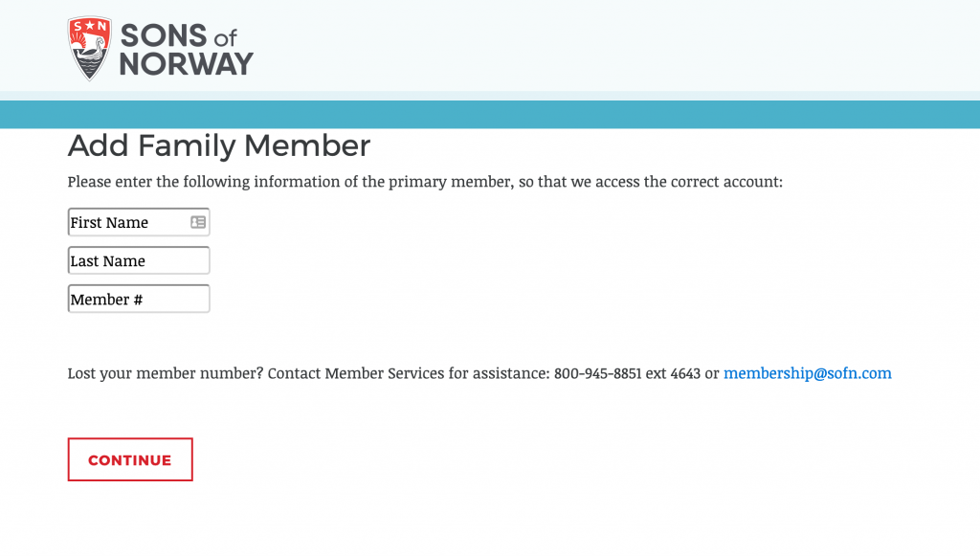This screenshot has width=980, height=556.
Task: Submit the form with the CONTINUE button
Action: point(130,459)
